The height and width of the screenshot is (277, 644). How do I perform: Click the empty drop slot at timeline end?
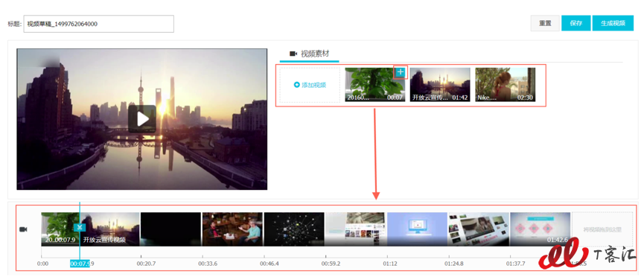pyautogui.click(x=602, y=229)
